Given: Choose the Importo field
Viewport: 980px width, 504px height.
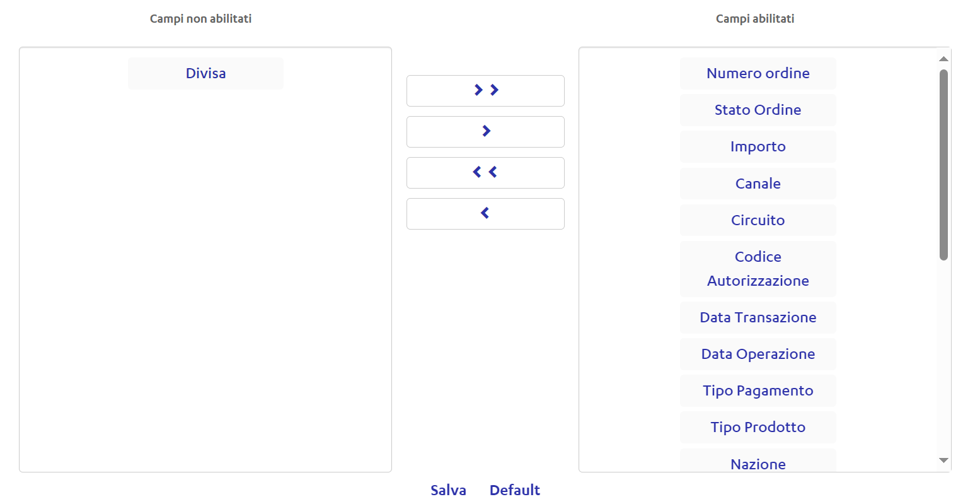Looking at the screenshot, I should pos(758,146).
